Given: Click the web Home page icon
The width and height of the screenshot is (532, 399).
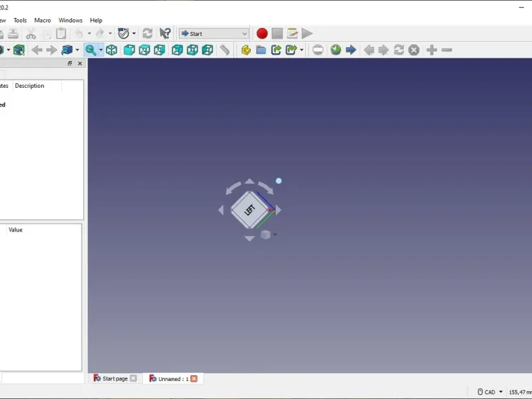Looking at the screenshot, I should (x=318, y=51).
